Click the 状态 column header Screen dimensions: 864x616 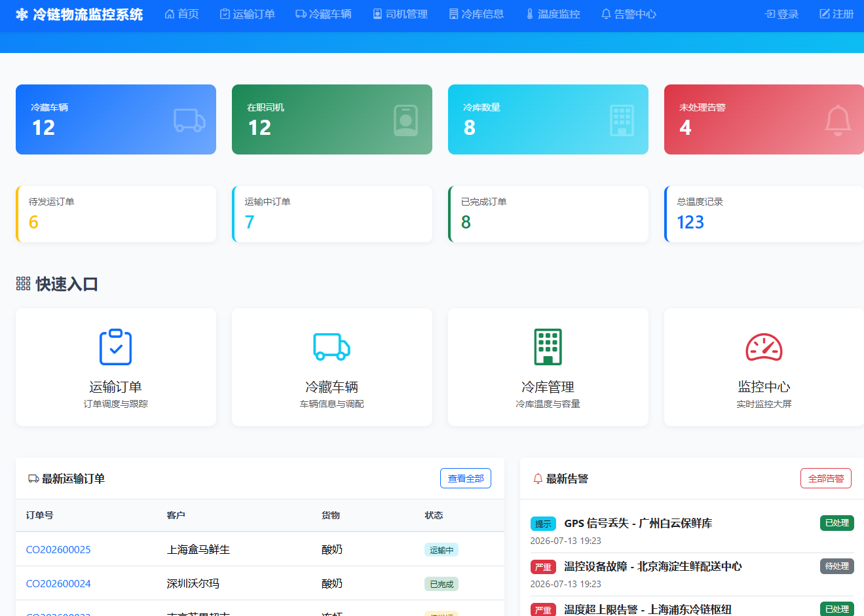pyautogui.click(x=434, y=515)
